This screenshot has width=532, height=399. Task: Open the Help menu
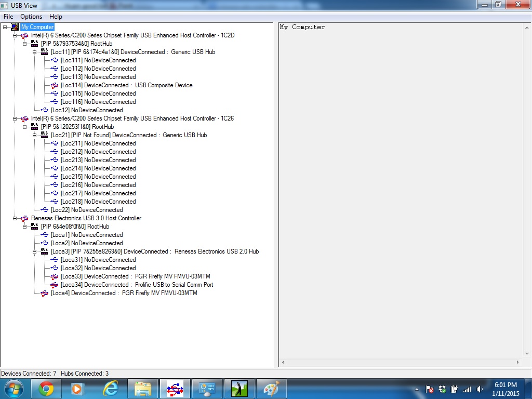(56, 17)
